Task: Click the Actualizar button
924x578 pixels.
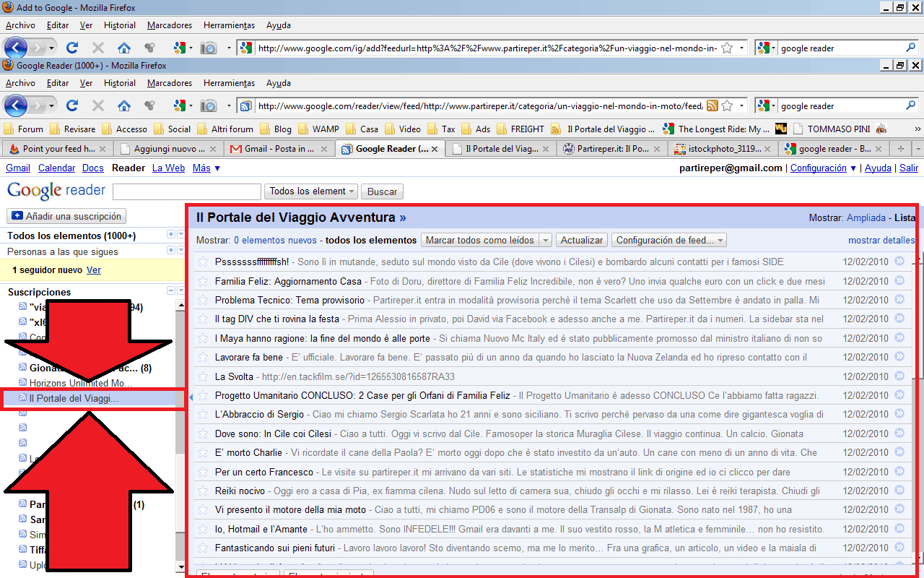Action: tap(582, 241)
